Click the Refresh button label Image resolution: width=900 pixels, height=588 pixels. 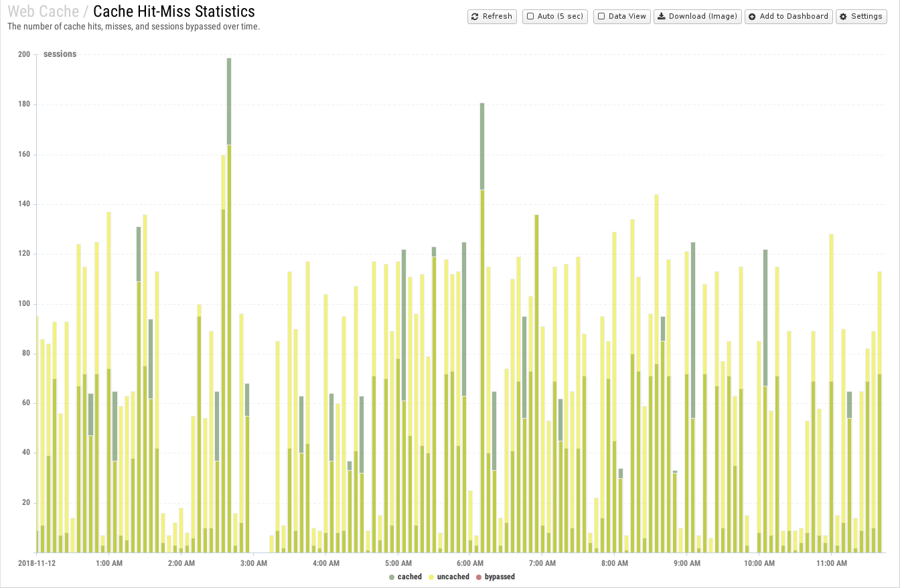[497, 16]
